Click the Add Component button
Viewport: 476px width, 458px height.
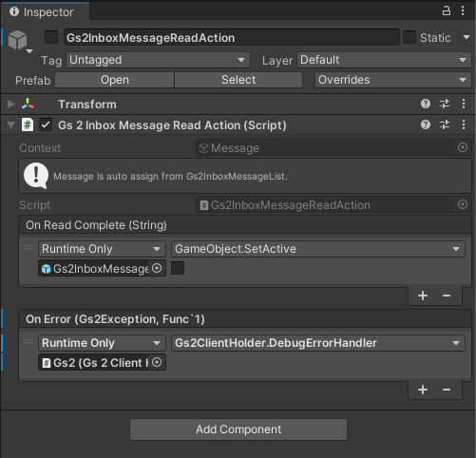pos(238,429)
